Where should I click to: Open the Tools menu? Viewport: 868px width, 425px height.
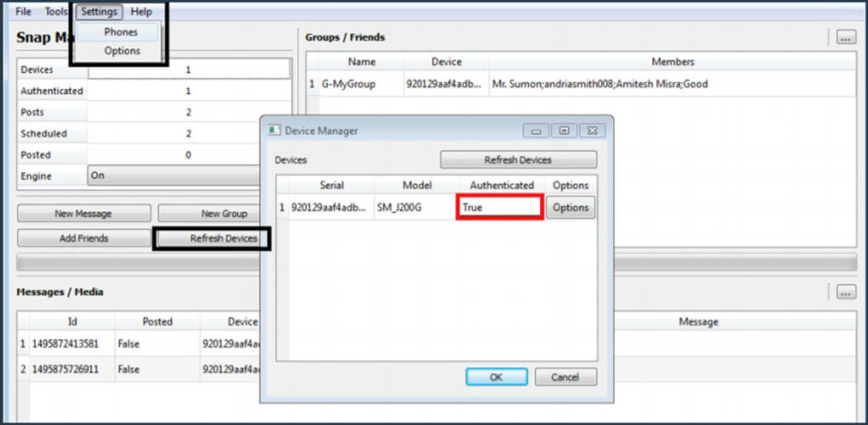(56, 12)
